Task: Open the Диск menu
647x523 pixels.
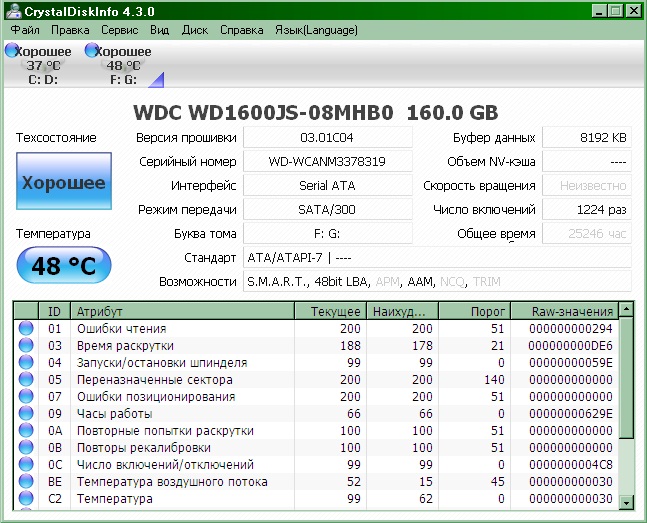Action: click(195, 30)
